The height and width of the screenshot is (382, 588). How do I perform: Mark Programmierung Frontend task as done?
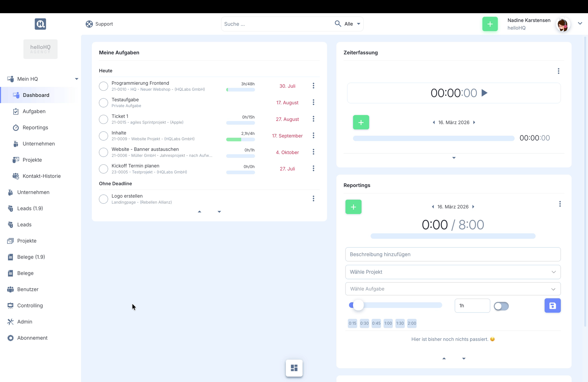(x=103, y=86)
